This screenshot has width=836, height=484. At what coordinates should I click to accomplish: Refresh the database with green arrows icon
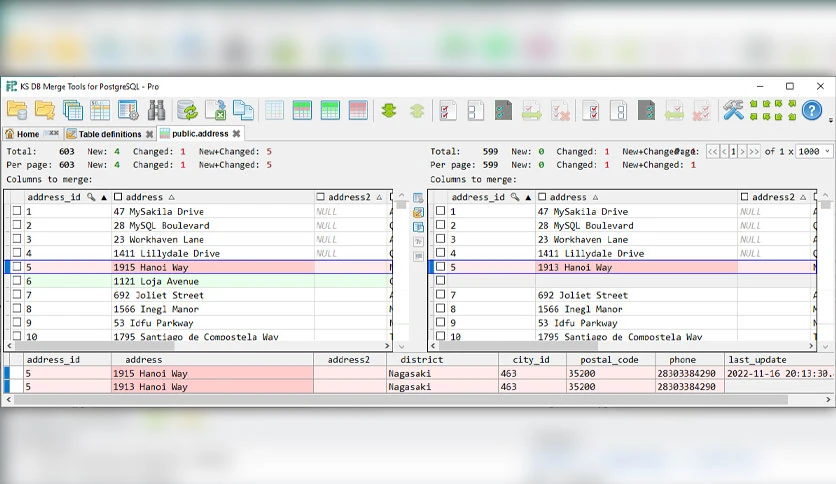[x=187, y=110]
